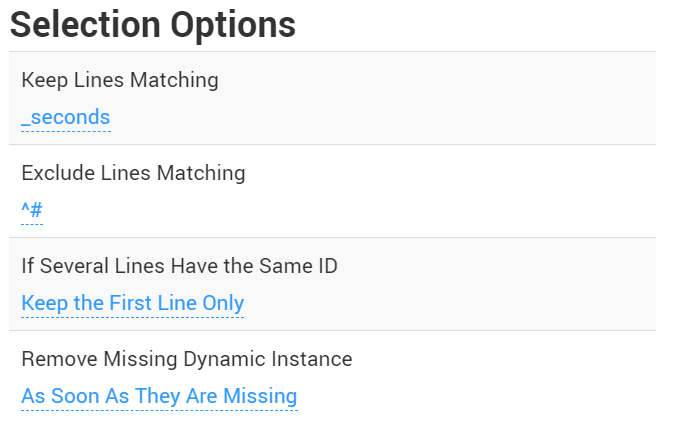This screenshot has height=427, width=677.
Task: Click the 'Exclude Lines Matching' label
Action: tap(133, 173)
